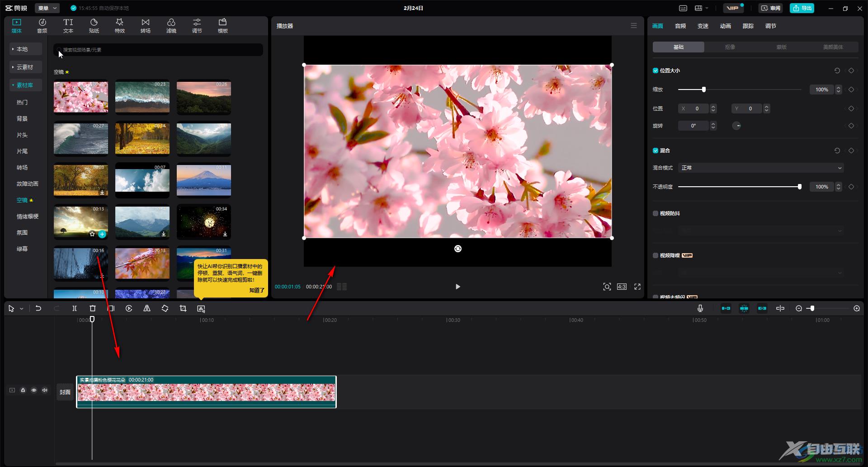Switch to the 蒙版 mask sub-tab
868x467 pixels.
(782, 47)
